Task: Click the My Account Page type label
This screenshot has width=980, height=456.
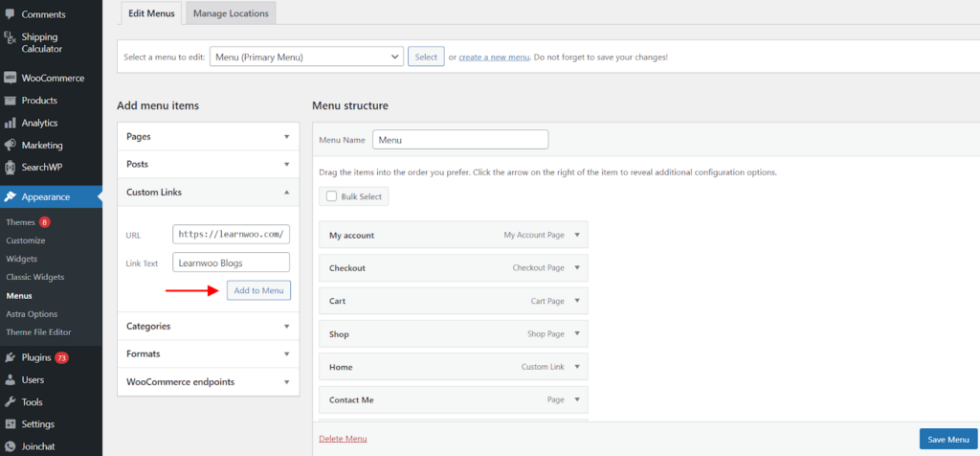Action: (x=534, y=236)
